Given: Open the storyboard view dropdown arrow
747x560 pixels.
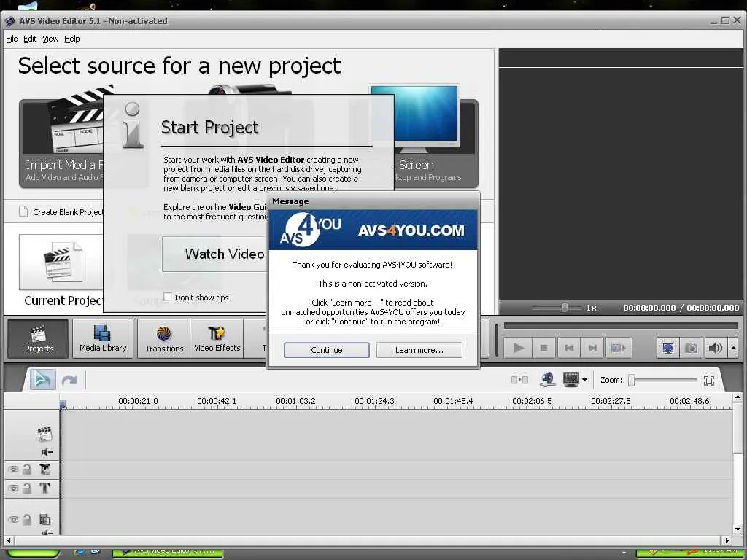Looking at the screenshot, I should 584,380.
